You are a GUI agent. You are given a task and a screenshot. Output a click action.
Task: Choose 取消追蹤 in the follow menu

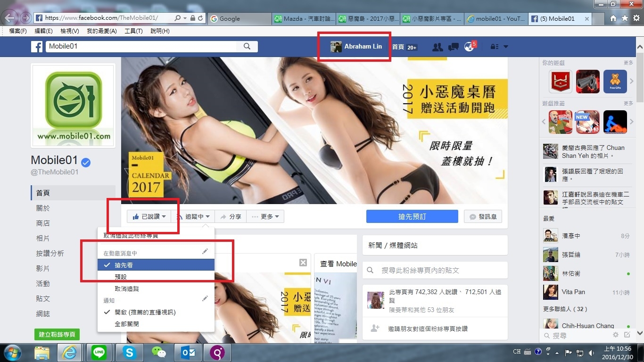click(x=156, y=288)
